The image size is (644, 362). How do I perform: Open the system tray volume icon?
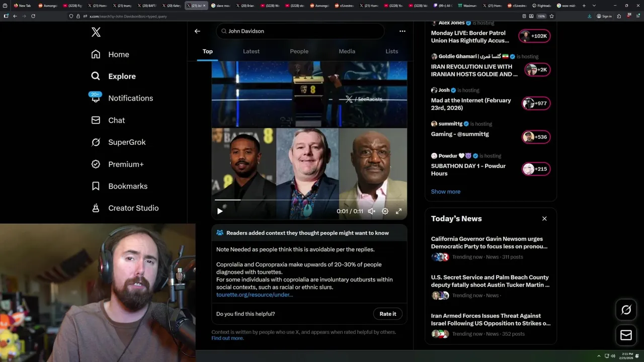click(x=613, y=356)
